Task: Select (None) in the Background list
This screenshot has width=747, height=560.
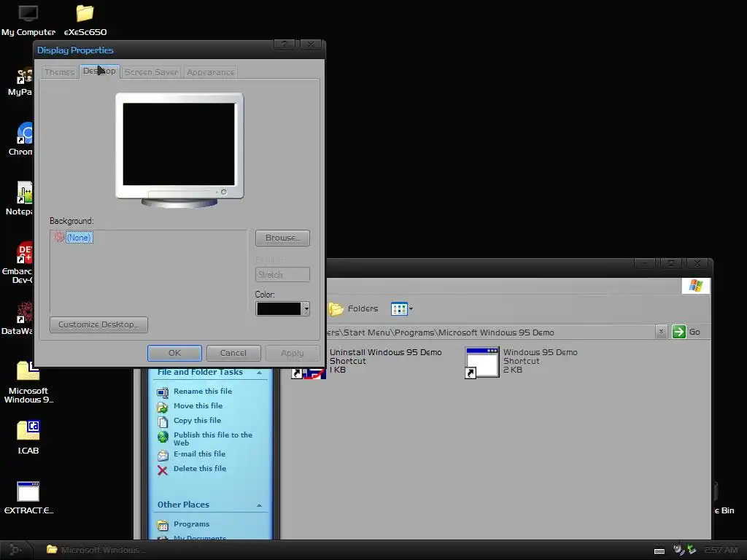Action: pyautogui.click(x=79, y=238)
